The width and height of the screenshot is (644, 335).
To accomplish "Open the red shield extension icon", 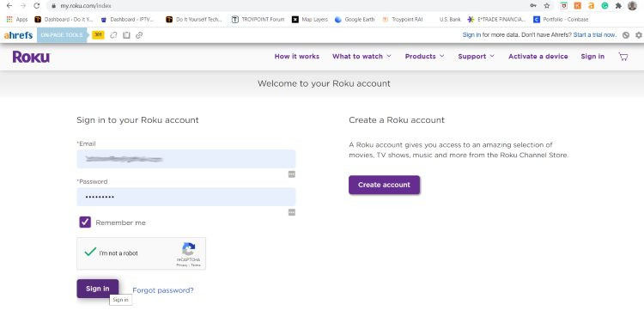I will [x=564, y=6].
